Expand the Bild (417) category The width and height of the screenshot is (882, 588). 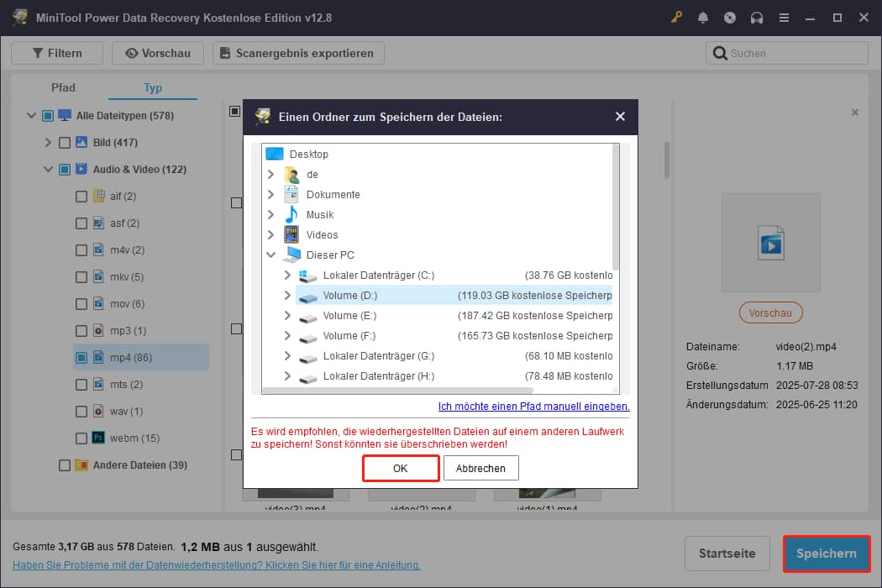[x=48, y=142]
